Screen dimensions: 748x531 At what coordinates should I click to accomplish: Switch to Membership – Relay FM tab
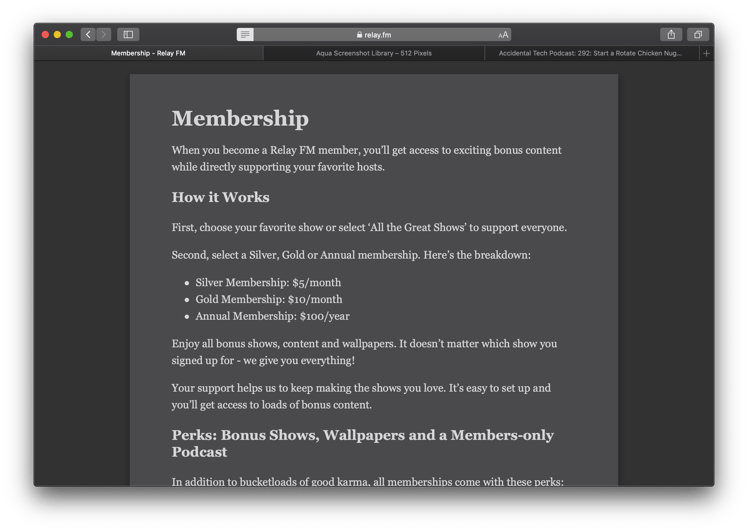point(148,53)
